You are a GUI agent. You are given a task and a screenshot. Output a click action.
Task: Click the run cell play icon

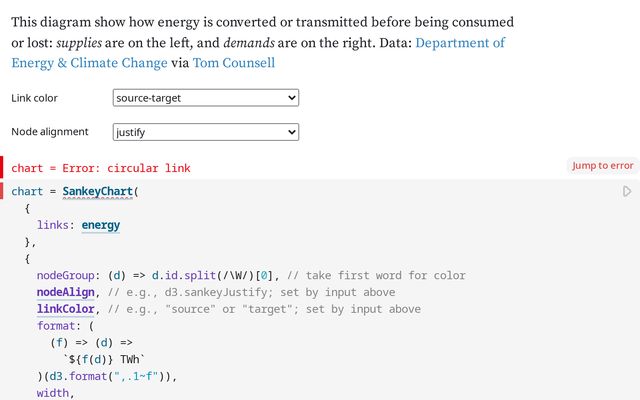(627, 191)
